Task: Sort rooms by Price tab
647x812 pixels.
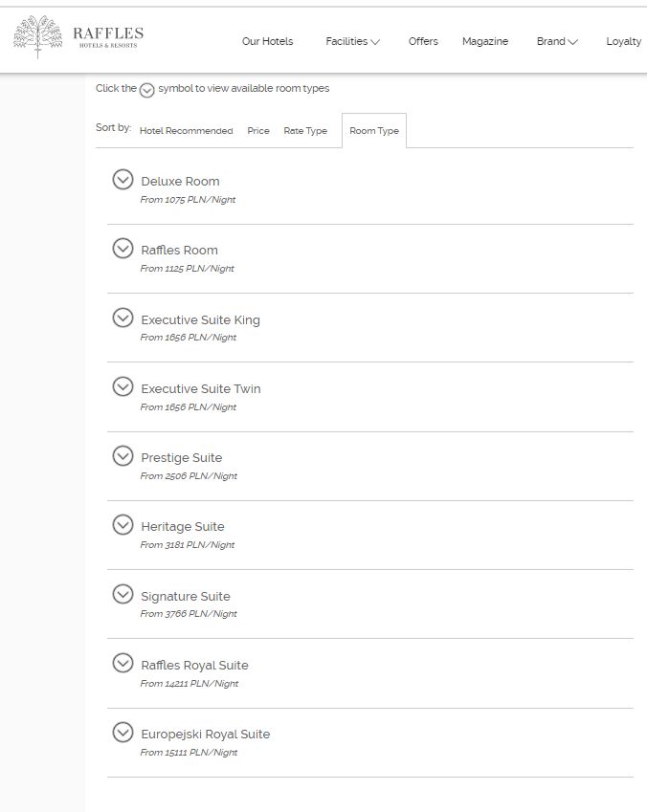Action: tap(258, 131)
